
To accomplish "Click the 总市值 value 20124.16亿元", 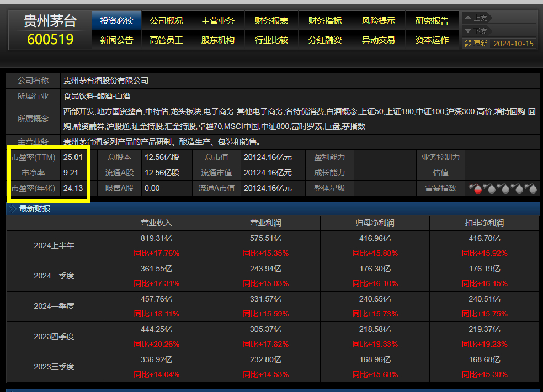I will tap(268, 158).
